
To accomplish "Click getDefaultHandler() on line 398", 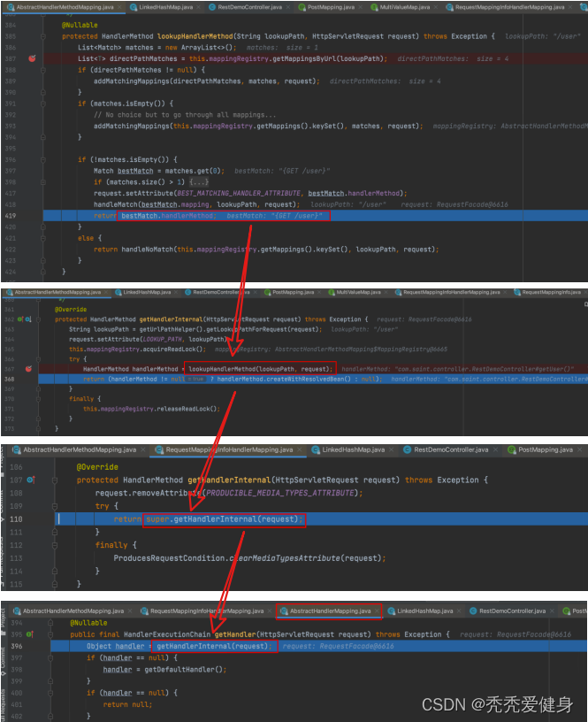I will point(185,670).
